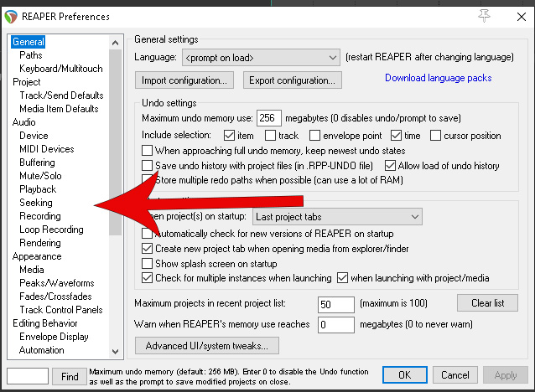The width and height of the screenshot is (535, 392).
Task: Enable 'envelope point' undo checkbox
Action: 314,136
